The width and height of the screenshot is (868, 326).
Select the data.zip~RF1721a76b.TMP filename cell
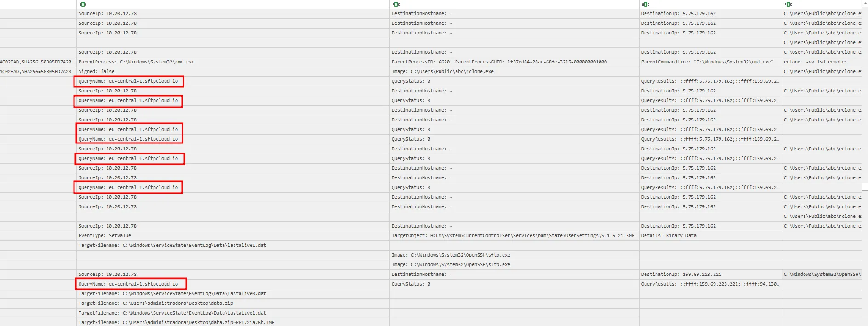pos(177,323)
